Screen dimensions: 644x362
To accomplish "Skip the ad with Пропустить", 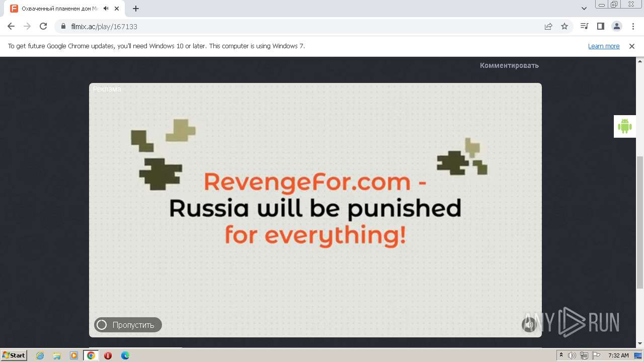I will tap(128, 325).
